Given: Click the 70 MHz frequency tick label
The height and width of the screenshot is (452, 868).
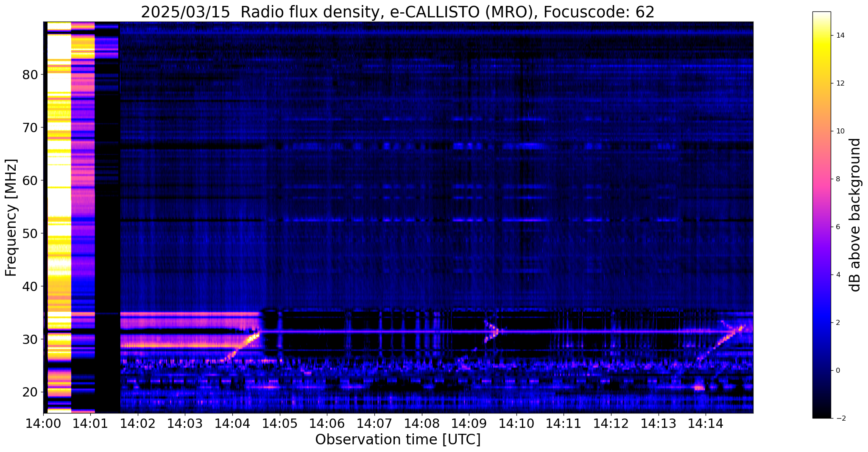Looking at the screenshot, I should click(x=30, y=128).
